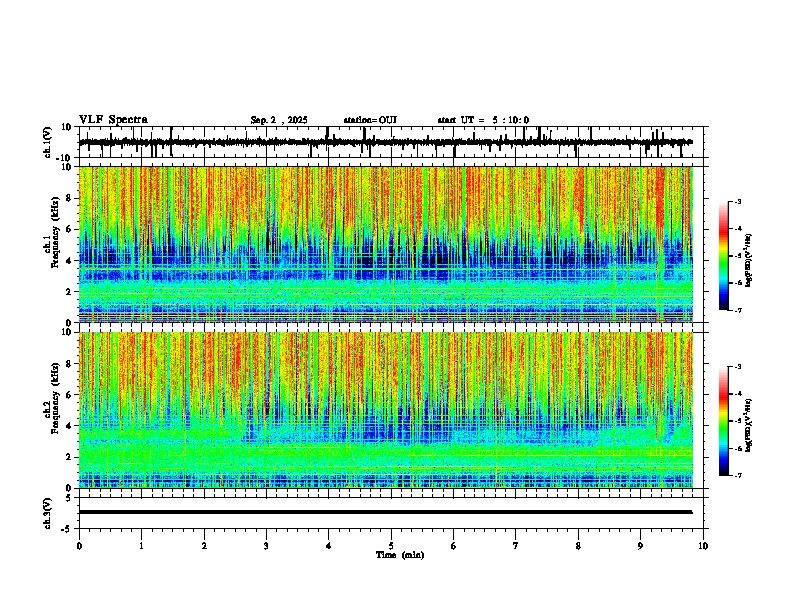Click time axis tick label "7"
Screen dimensions: 792x612
click(516, 546)
